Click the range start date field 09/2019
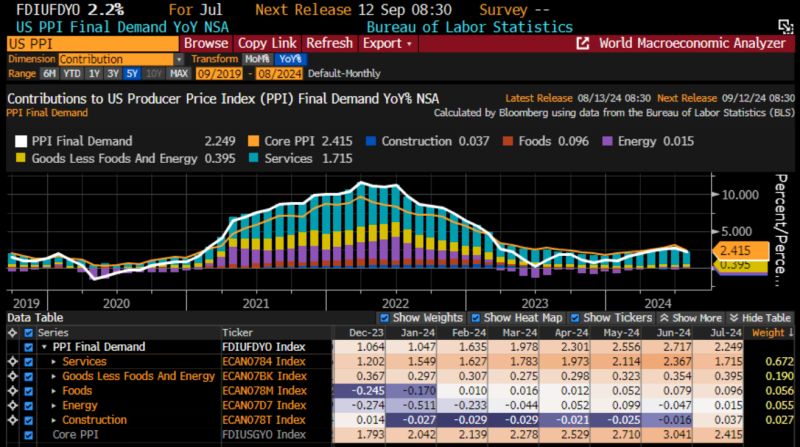This screenshot has width=800, height=447. [219, 74]
